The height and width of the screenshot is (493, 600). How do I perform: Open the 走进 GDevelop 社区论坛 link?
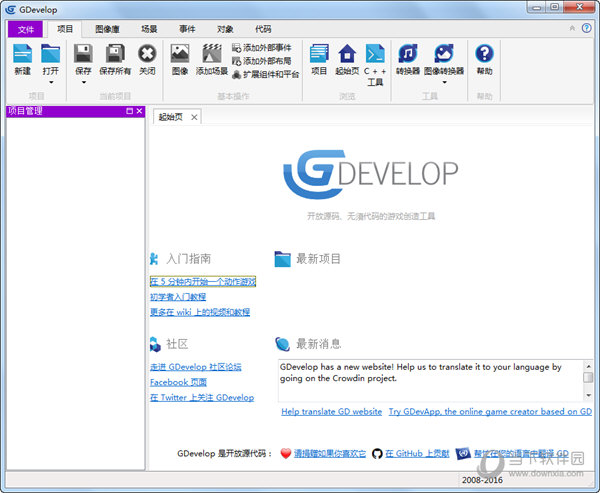pyautogui.click(x=196, y=367)
